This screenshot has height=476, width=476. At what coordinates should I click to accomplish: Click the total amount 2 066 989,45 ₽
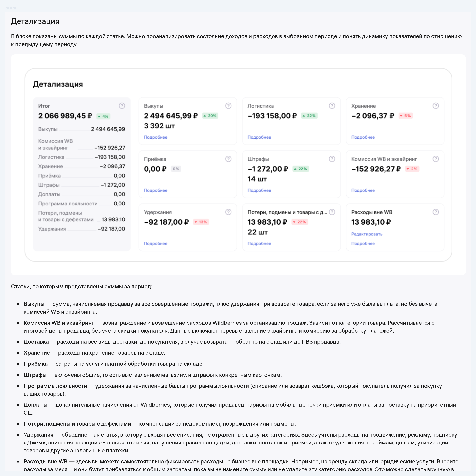pyautogui.click(x=65, y=116)
